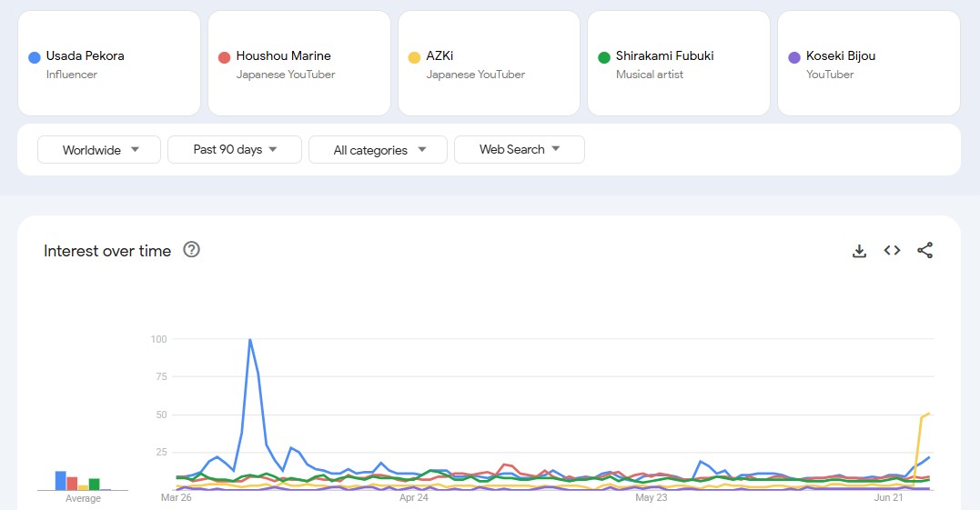The height and width of the screenshot is (510, 980).
Task: Open the Worldwide region dropdown
Action: tap(99, 150)
